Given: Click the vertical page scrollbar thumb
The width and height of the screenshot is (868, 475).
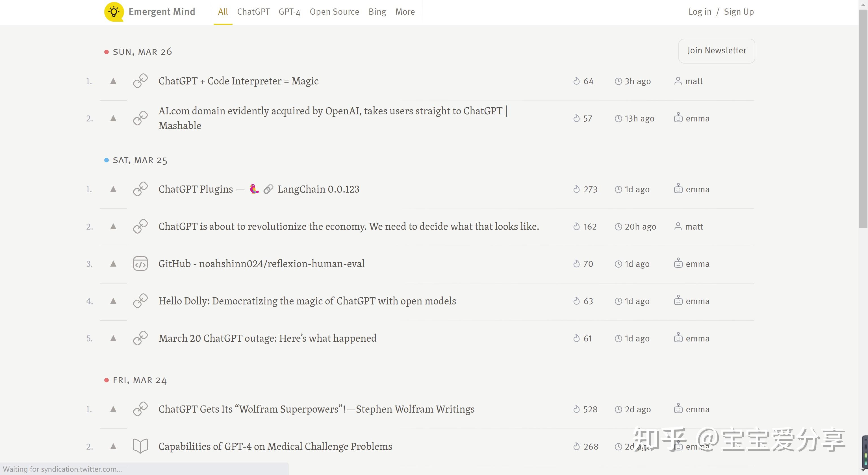Looking at the screenshot, I should pyautogui.click(x=863, y=118).
